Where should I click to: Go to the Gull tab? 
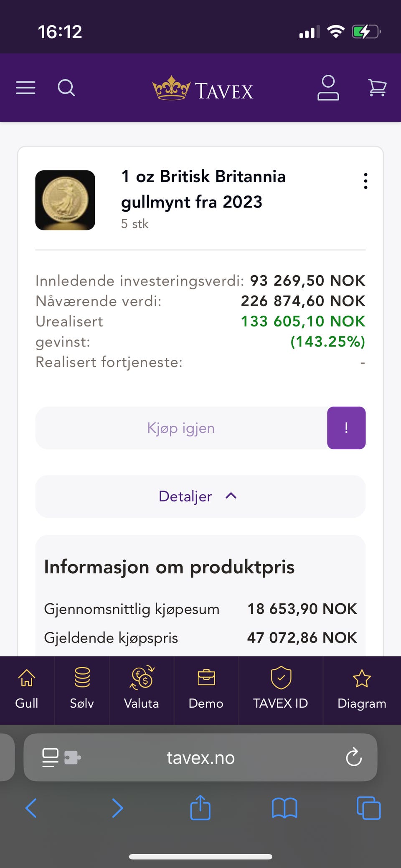tap(27, 690)
